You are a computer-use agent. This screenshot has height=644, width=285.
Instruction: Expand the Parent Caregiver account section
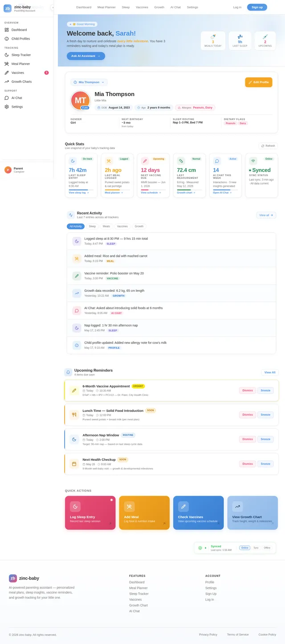[27, 170]
